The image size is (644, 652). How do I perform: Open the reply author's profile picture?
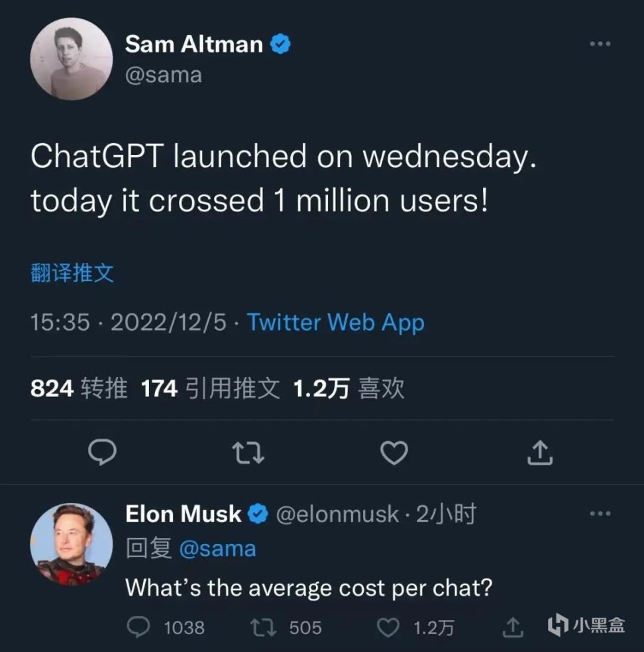click(x=72, y=544)
